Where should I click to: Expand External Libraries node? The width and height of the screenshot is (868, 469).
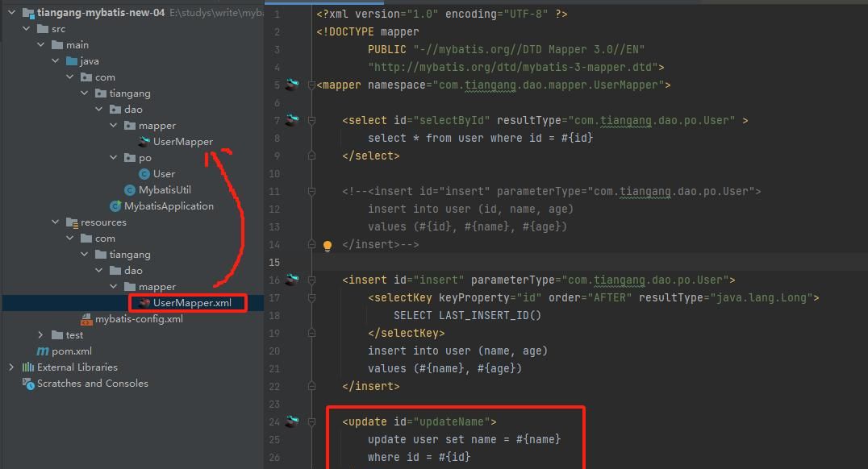click(x=11, y=367)
